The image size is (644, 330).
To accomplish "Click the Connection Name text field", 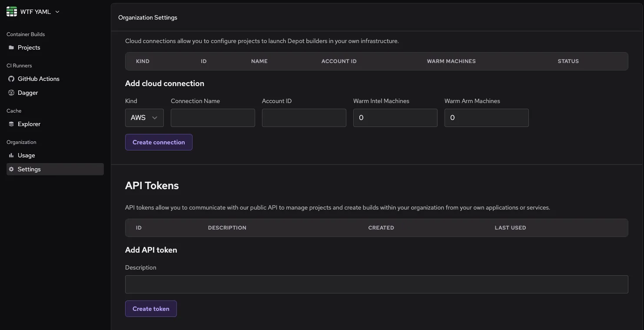I will (x=212, y=117).
